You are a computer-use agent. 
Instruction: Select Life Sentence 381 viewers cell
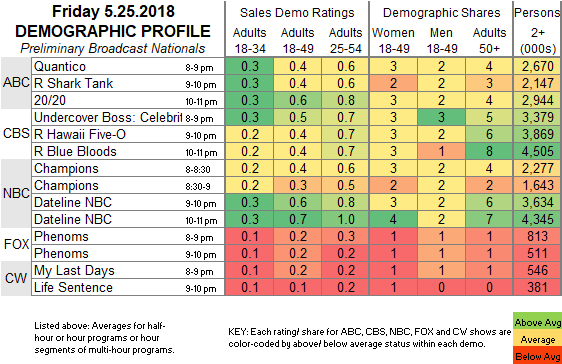[537, 287]
